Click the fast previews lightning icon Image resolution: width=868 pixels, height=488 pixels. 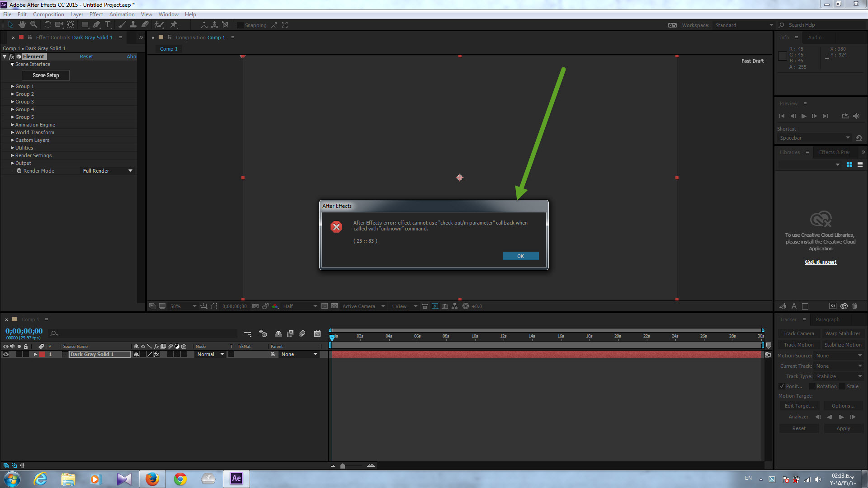click(x=435, y=306)
